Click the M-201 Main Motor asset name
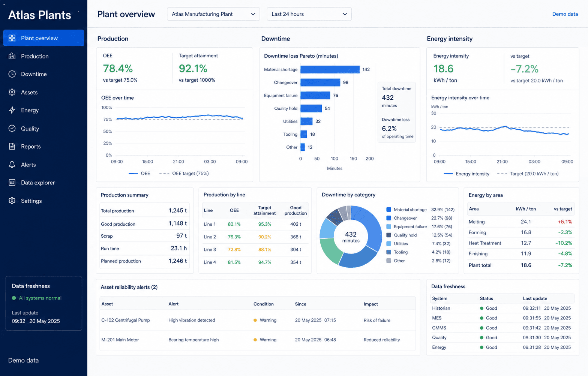This screenshot has height=376, width=588. (x=120, y=340)
